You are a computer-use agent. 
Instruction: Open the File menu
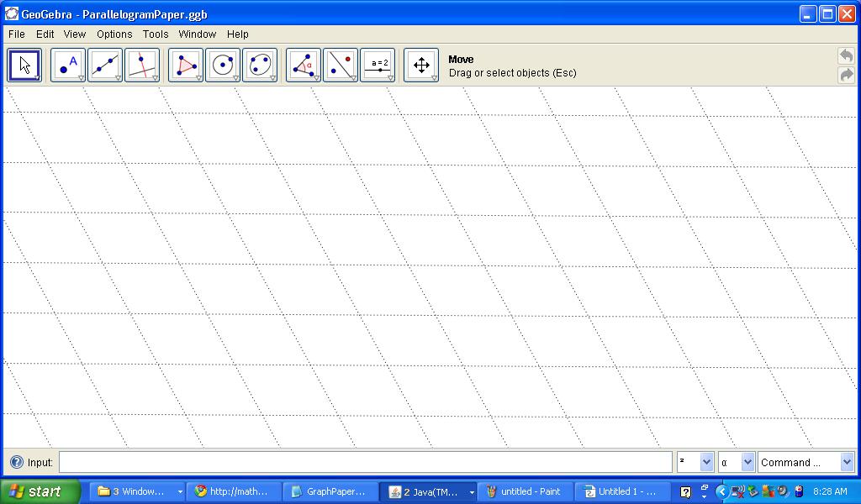[x=17, y=34]
